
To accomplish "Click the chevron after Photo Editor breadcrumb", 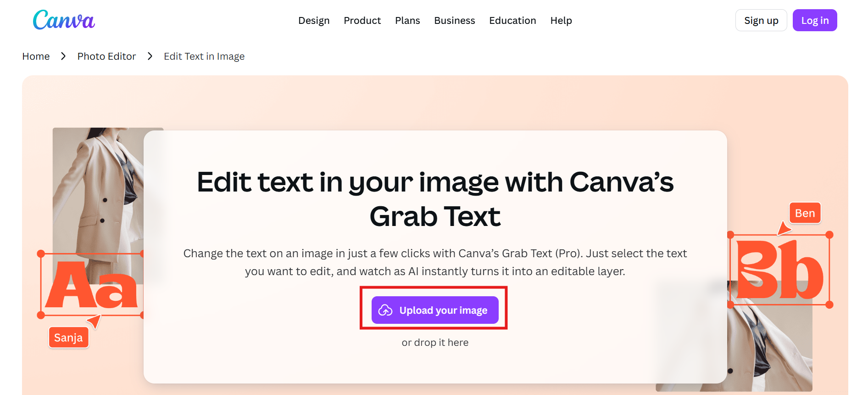I will [150, 56].
